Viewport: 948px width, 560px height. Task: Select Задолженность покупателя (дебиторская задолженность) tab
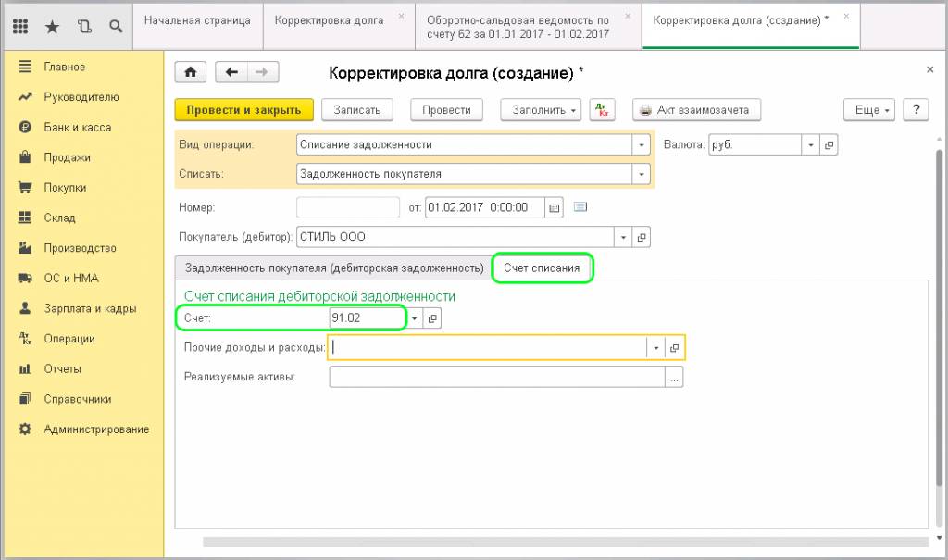click(x=334, y=268)
